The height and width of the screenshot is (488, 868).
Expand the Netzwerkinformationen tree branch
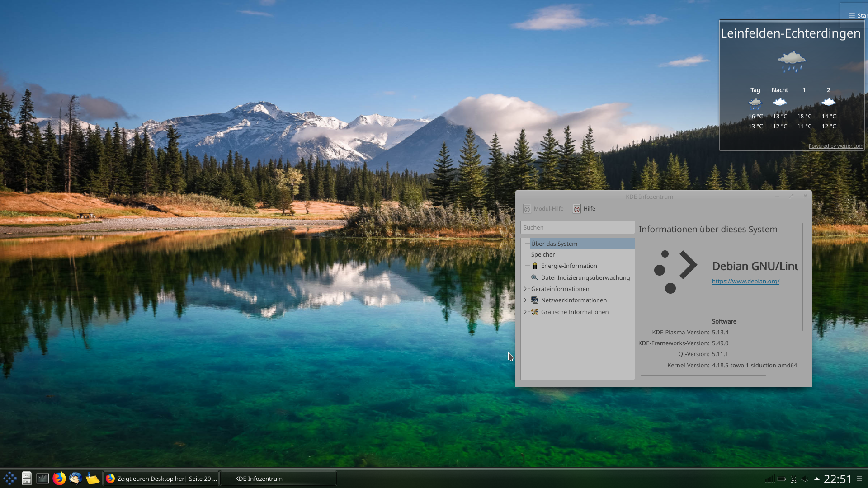(525, 300)
